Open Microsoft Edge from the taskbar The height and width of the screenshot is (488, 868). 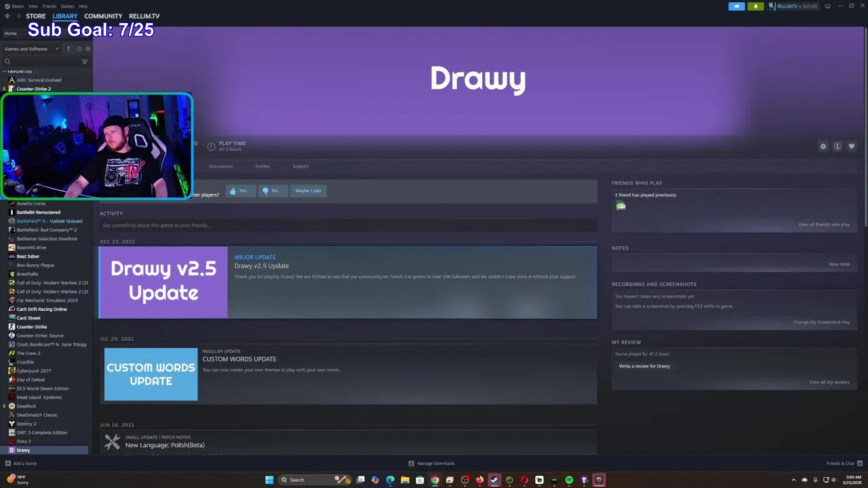pyautogui.click(x=390, y=480)
